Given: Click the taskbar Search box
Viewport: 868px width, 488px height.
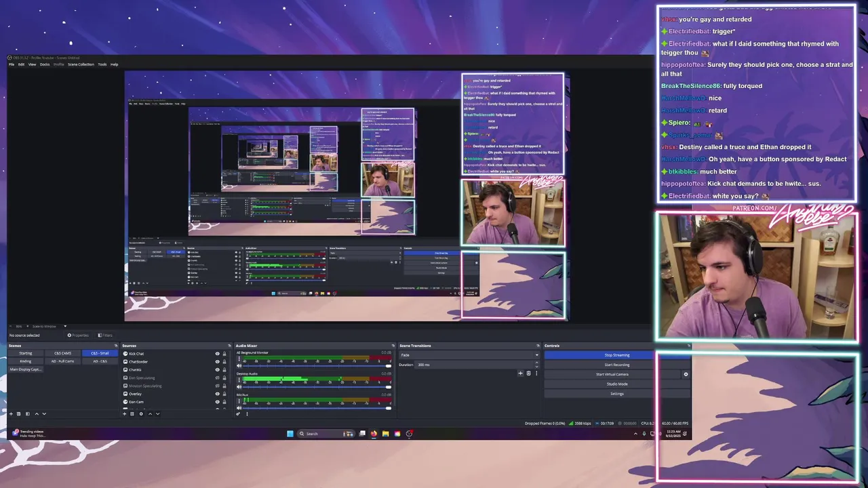Looking at the screenshot, I should tap(326, 434).
